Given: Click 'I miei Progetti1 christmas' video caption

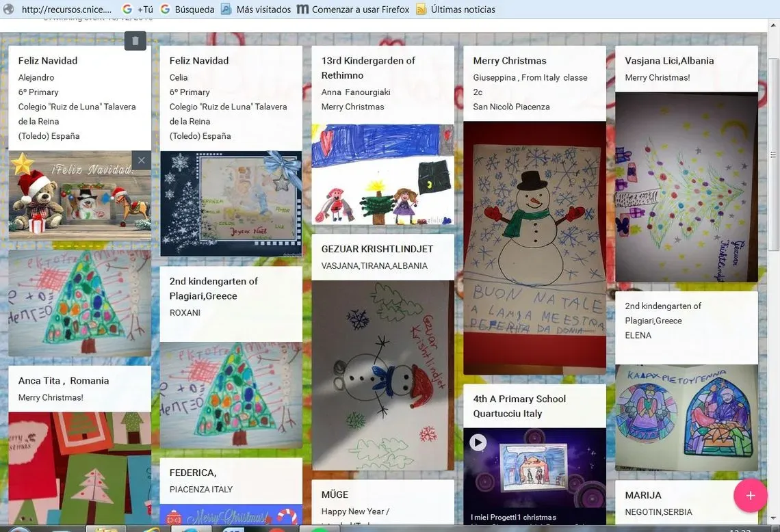Looking at the screenshot, I should (x=513, y=518).
